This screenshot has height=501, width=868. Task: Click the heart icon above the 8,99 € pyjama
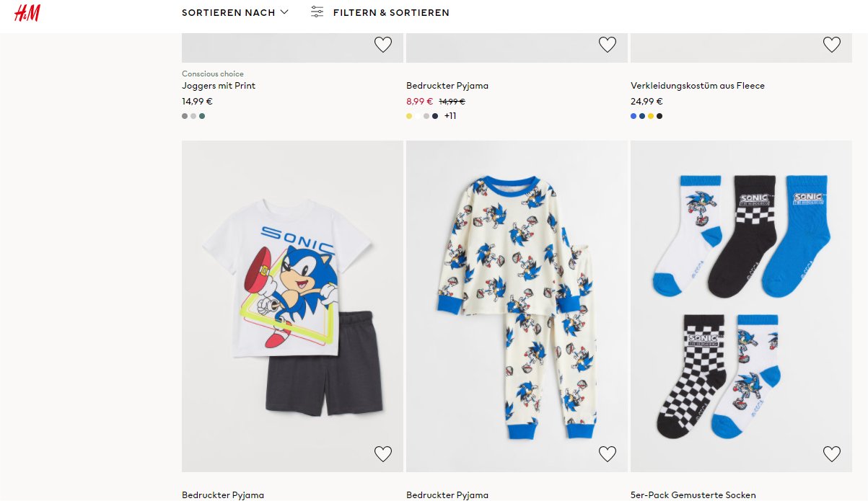coord(608,45)
